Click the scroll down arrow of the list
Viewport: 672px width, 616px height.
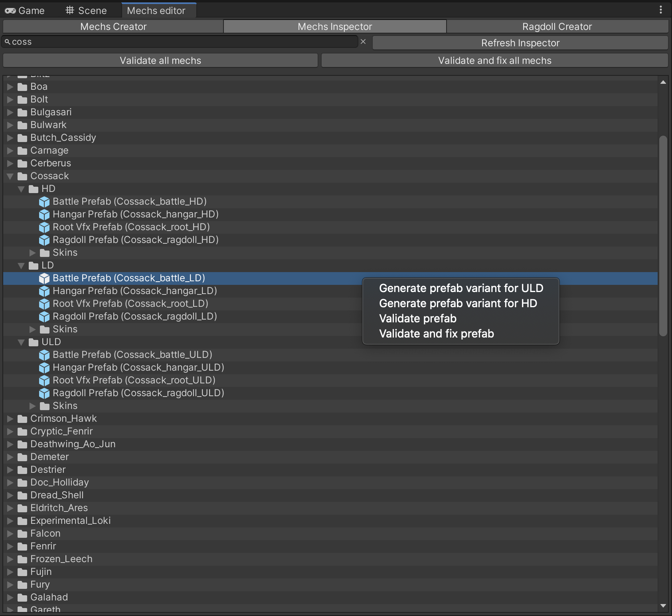(x=663, y=606)
